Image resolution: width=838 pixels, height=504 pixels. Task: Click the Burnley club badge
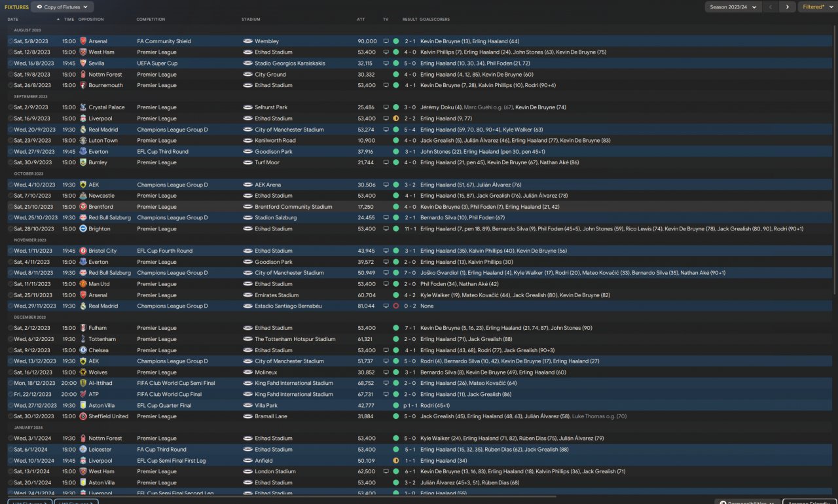(83, 162)
